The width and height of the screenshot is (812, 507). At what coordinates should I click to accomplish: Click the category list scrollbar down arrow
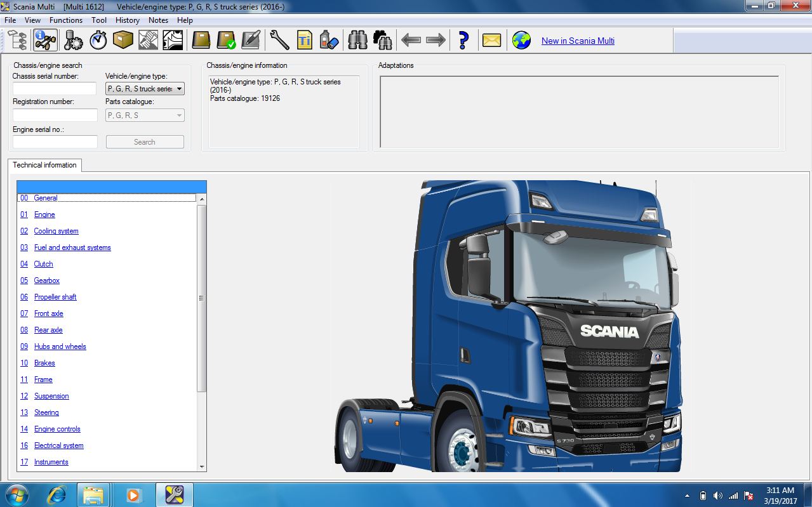[202, 466]
